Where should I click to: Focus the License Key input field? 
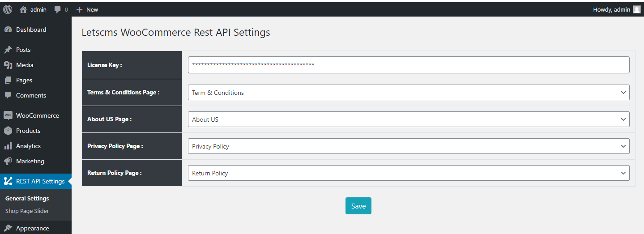pos(409,65)
